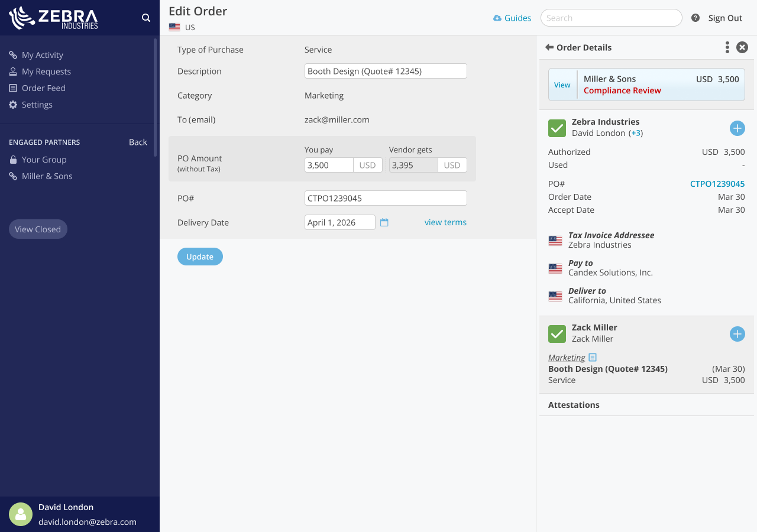Edit the Delivery Date field

click(x=340, y=222)
